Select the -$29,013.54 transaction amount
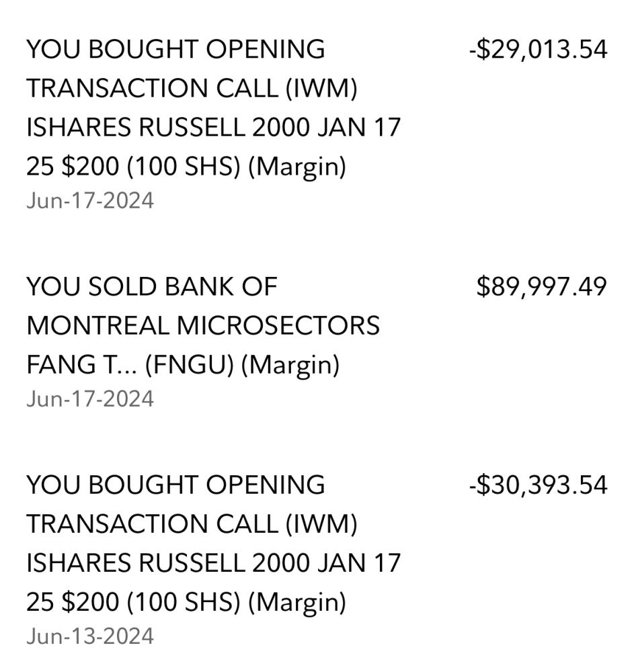Image resolution: width=634 pixels, height=672 pixels. tap(539, 49)
